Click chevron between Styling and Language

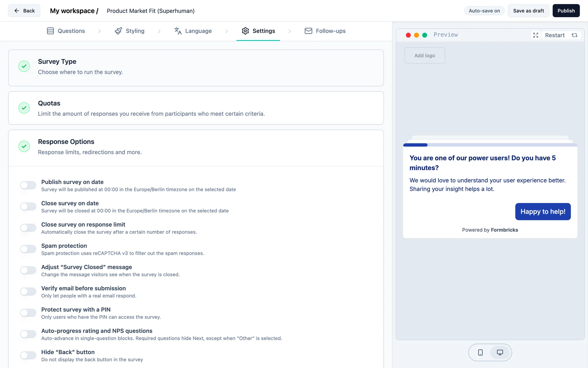(x=159, y=31)
